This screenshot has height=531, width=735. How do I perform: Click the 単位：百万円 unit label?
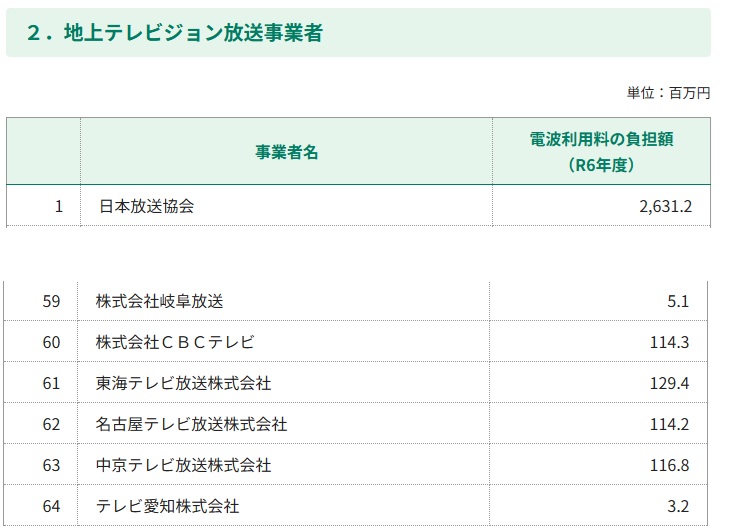(668, 92)
